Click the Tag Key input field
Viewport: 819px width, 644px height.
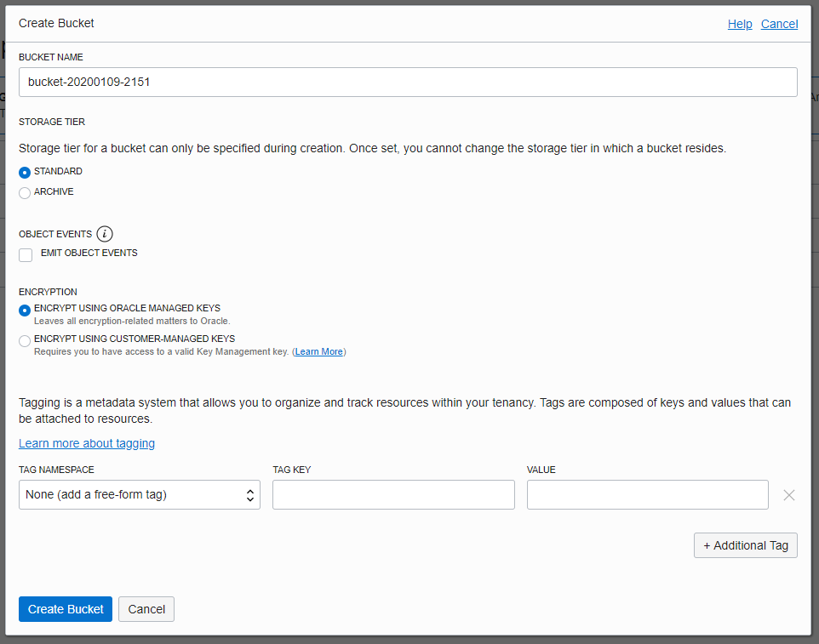pyautogui.click(x=393, y=495)
